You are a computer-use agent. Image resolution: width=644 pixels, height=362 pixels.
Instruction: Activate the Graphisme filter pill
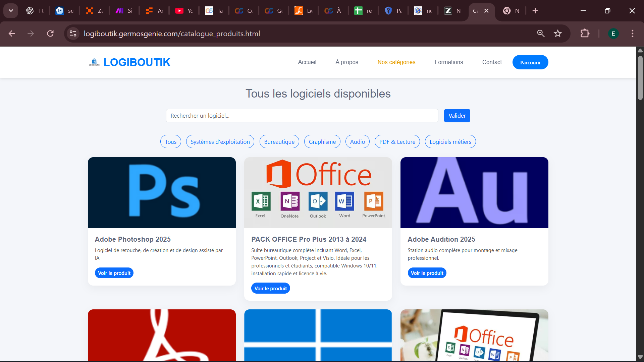tap(322, 141)
